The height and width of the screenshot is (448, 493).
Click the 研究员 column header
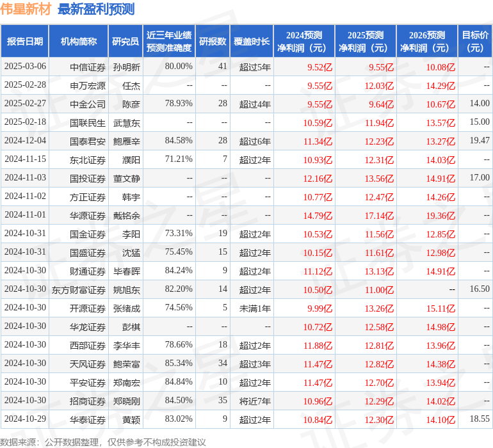[125, 42]
